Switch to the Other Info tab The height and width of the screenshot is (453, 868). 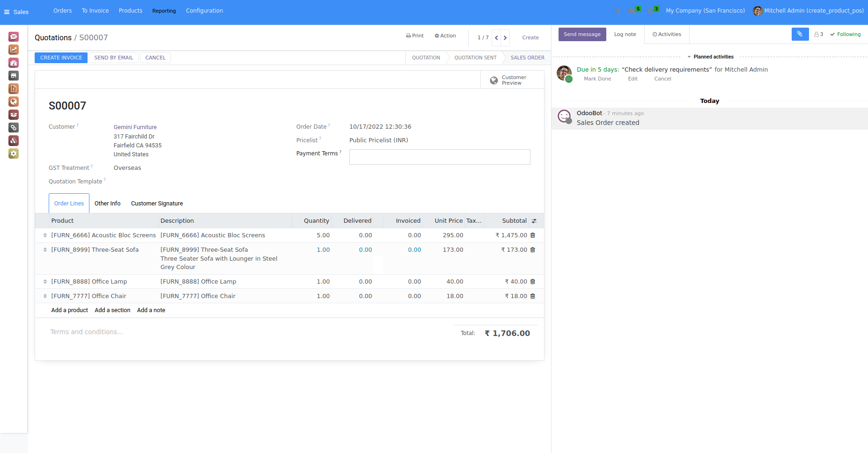(107, 204)
